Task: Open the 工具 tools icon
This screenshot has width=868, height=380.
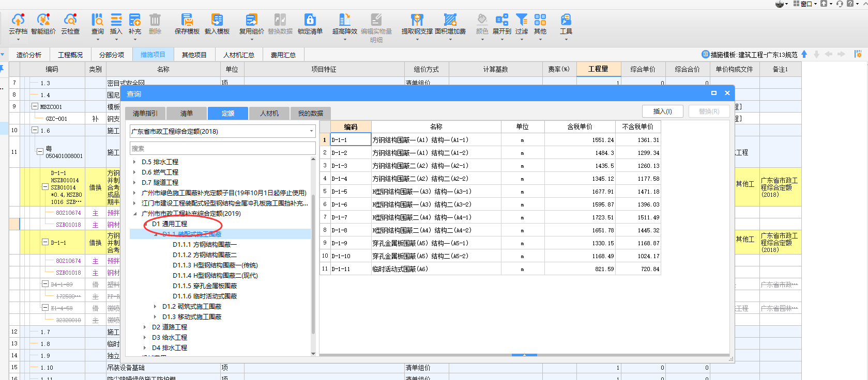Action: pos(566,24)
